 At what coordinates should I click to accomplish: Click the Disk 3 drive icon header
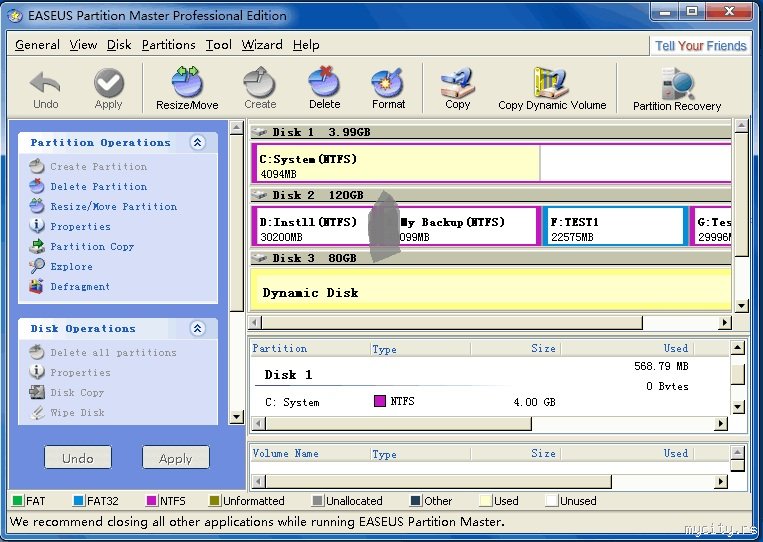(x=260, y=258)
